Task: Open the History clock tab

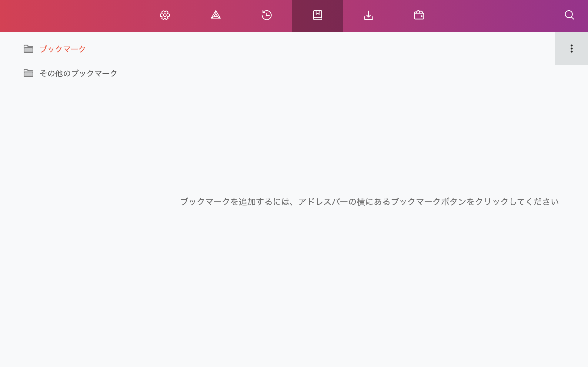Action: click(267, 15)
